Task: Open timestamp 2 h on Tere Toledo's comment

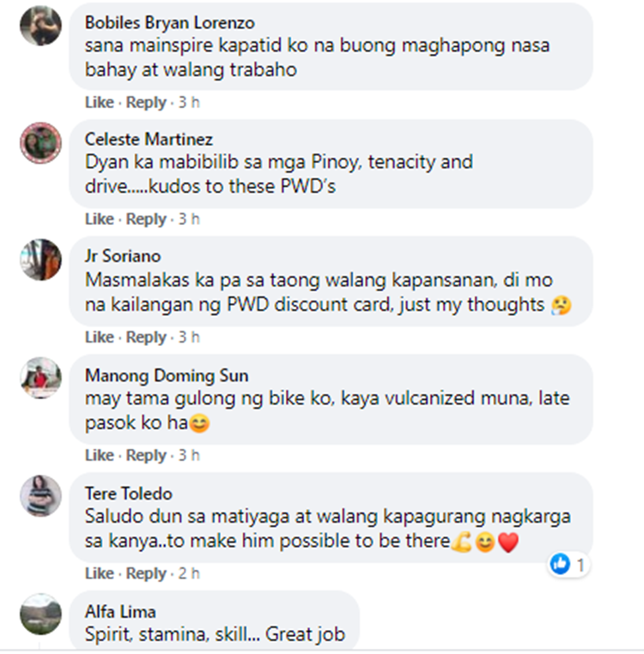Action: pos(189,573)
